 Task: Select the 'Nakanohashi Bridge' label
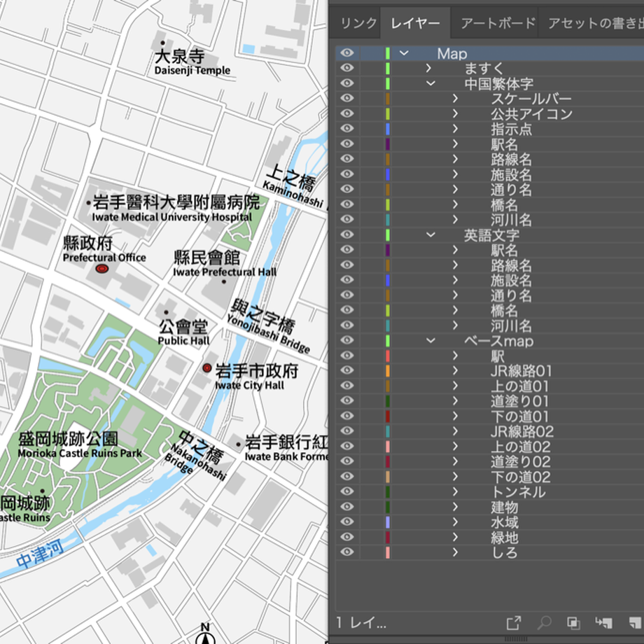tap(195, 463)
